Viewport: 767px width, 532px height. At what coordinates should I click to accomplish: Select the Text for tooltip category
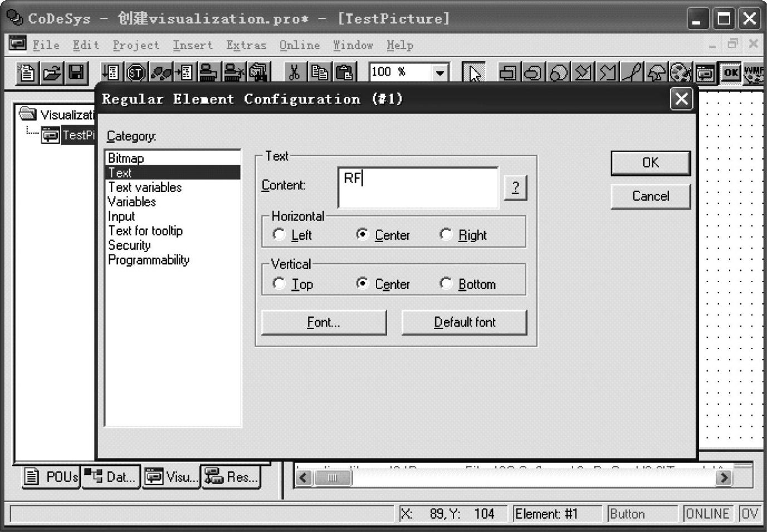click(x=173, y=230)
